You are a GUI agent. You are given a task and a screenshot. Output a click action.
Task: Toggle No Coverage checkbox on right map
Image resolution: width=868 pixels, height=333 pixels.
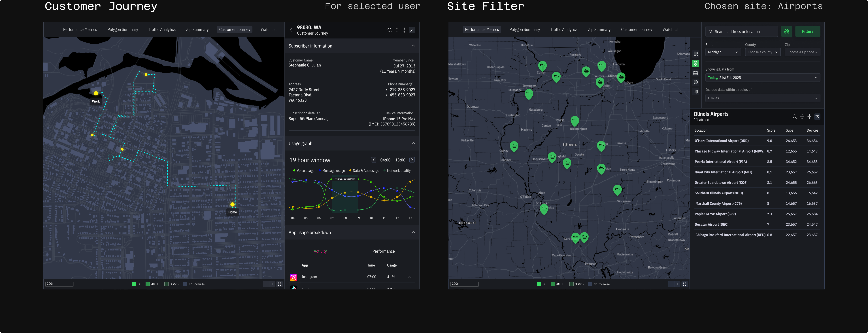point(590,284)
